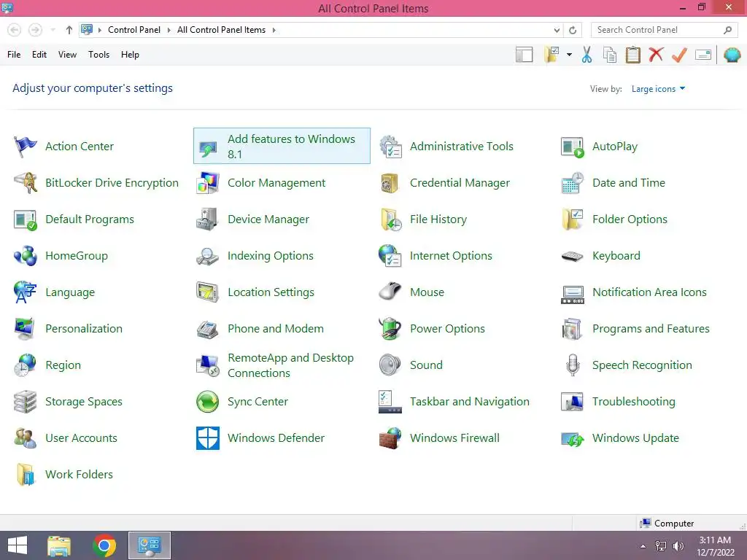Open the View menu
The width and height of the screenshot is (747, 560).
67,55
